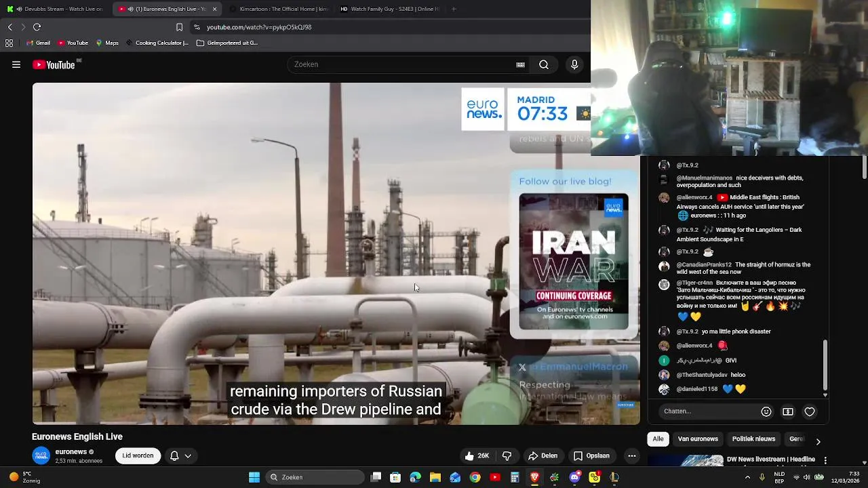Open Task View on the taskbar

(x=376, y=477)
